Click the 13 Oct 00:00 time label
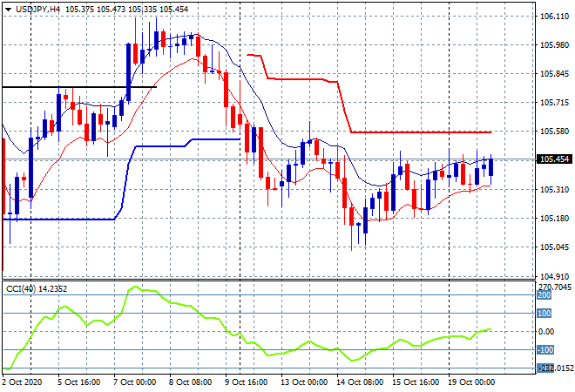The height and width of the screenshot is (392, 575). tap(304, 382)
